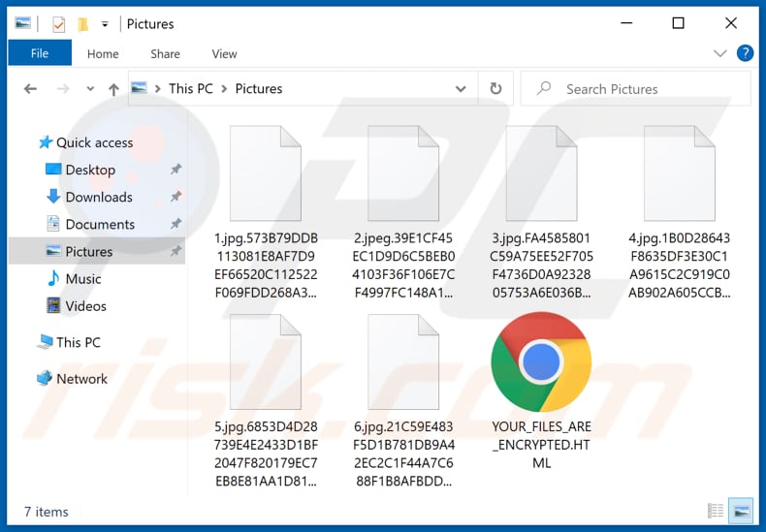Viewport: 766px width, 532px height.
Task: Click This PC in breadcrumb path
Action: coord(190,88)
